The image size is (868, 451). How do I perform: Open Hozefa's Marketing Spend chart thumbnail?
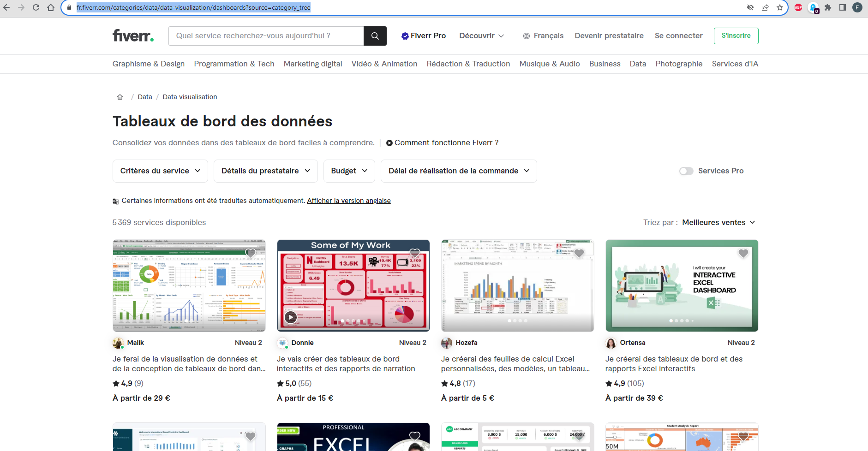point(517,285)
